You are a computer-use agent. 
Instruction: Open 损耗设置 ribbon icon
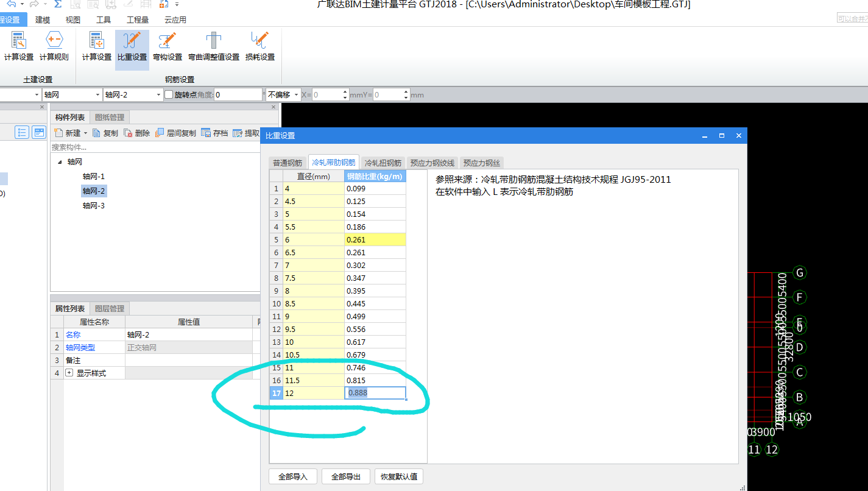[x=260, y=46]
